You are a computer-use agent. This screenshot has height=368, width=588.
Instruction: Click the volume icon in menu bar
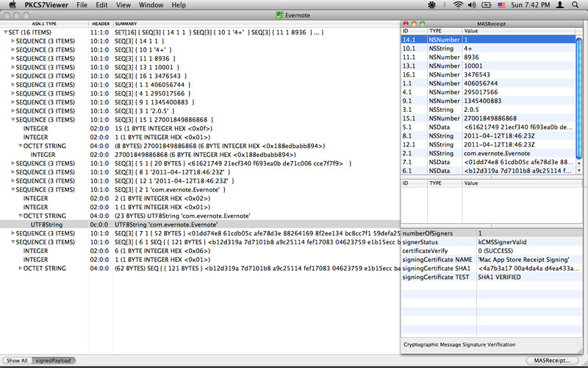472,5
